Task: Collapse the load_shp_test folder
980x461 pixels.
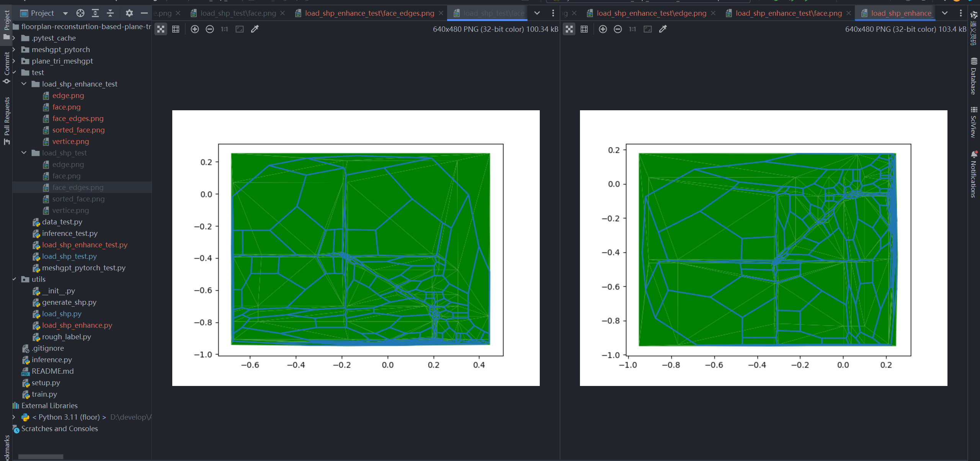Action: [x=24, y=153]
